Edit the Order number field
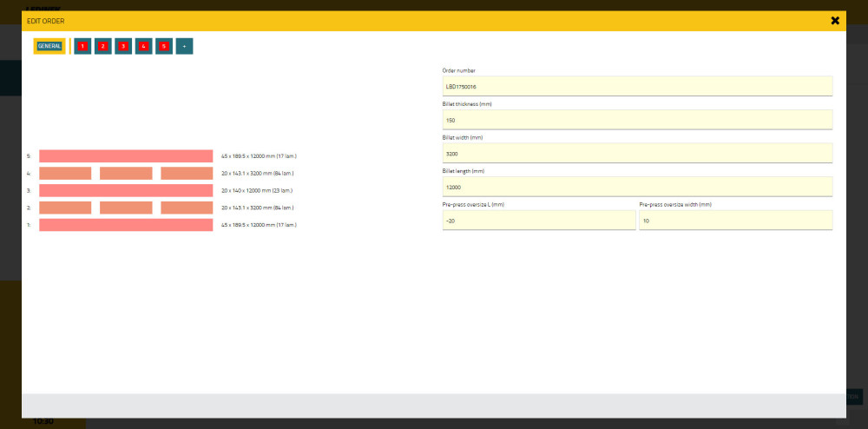The width and height of the screenshot is (868, 429). [x=637, y=86]
